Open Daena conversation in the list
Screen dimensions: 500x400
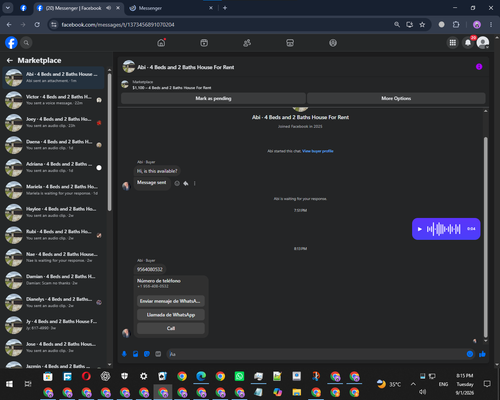pyautogui.click(x=53, y=145)
